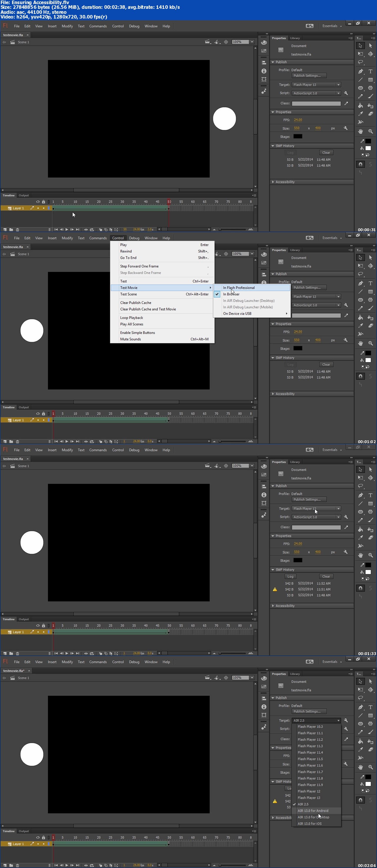Click the enabled Log button in 00:01:33 frame
Screen dimensions: 377x868
tap(290, 576)
